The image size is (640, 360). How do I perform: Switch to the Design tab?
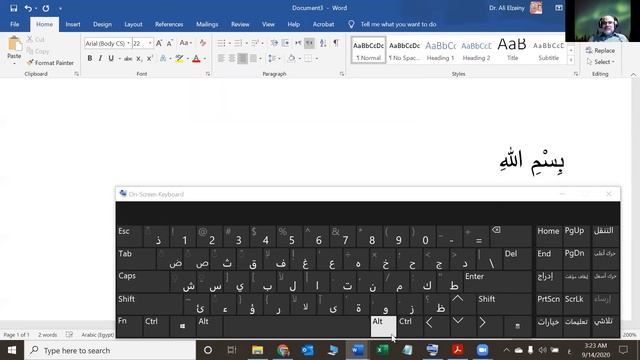102,24
